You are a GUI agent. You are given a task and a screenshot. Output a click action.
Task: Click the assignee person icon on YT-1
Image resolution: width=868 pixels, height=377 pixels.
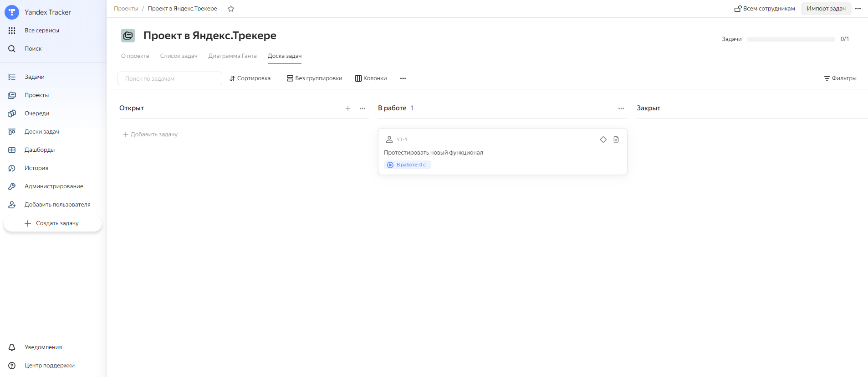point(389,139)
